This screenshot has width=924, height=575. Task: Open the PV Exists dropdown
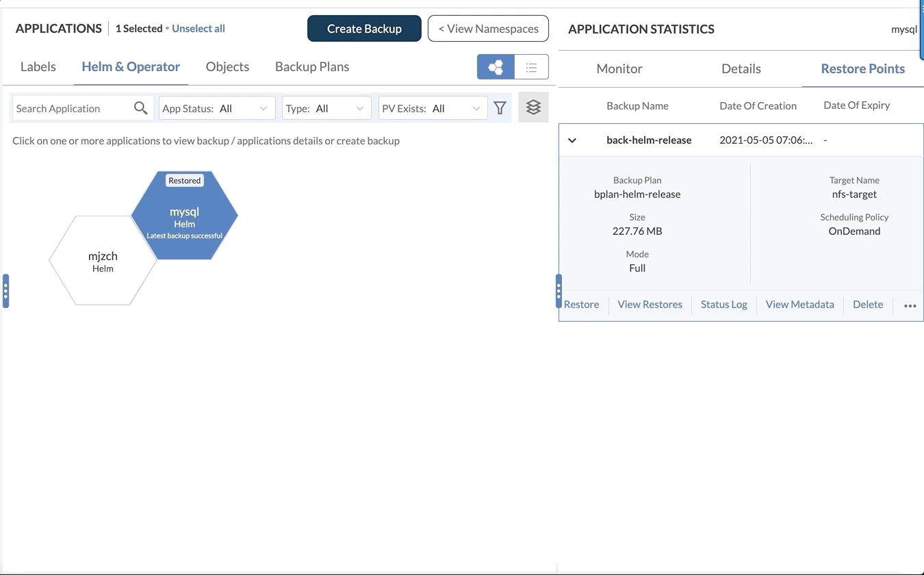tap(433, 108)
